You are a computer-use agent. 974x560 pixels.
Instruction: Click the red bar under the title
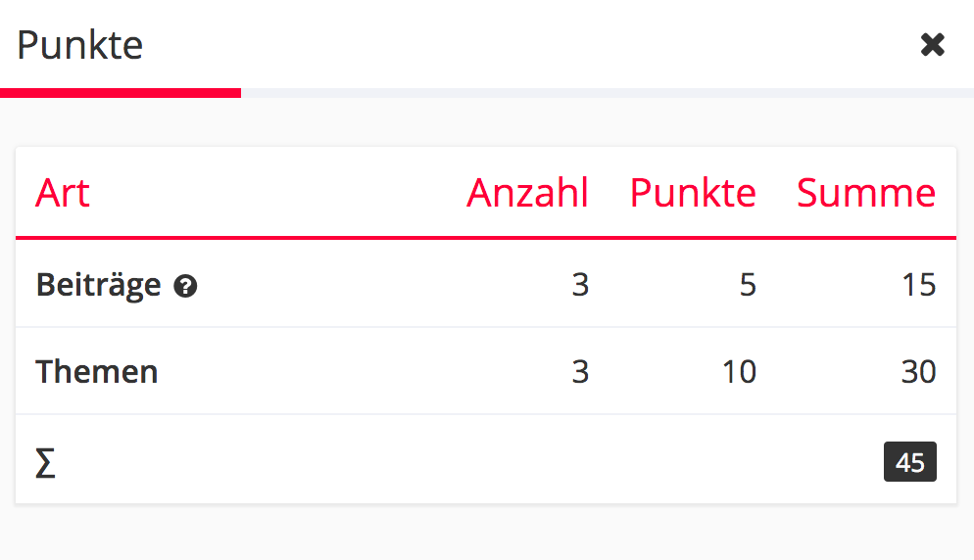pos(120,93)
